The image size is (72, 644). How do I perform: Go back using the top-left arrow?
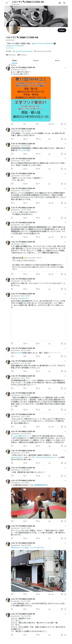tap(7, 3)
